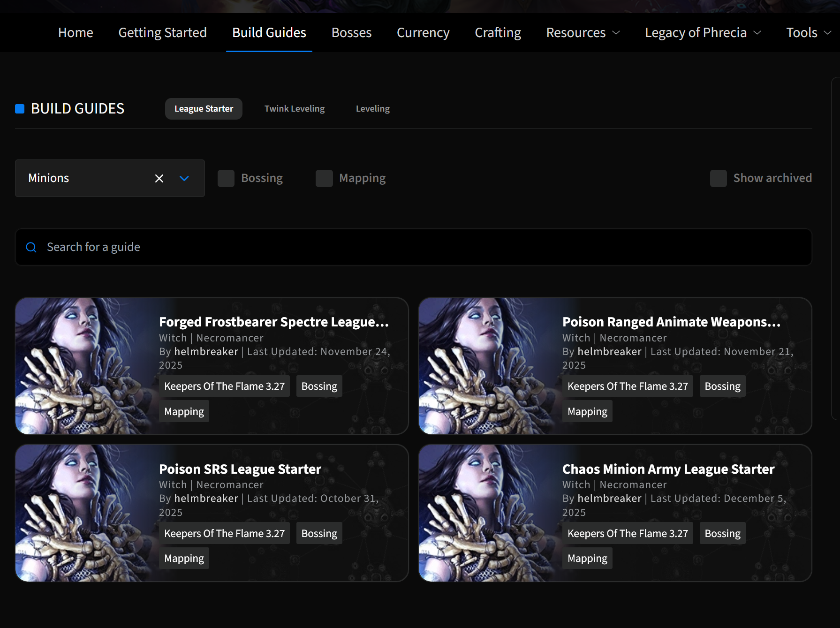Open Chaos Minion Army League Starter guide
Viewport: 840px width, 628px height.
tap(668, 469)
